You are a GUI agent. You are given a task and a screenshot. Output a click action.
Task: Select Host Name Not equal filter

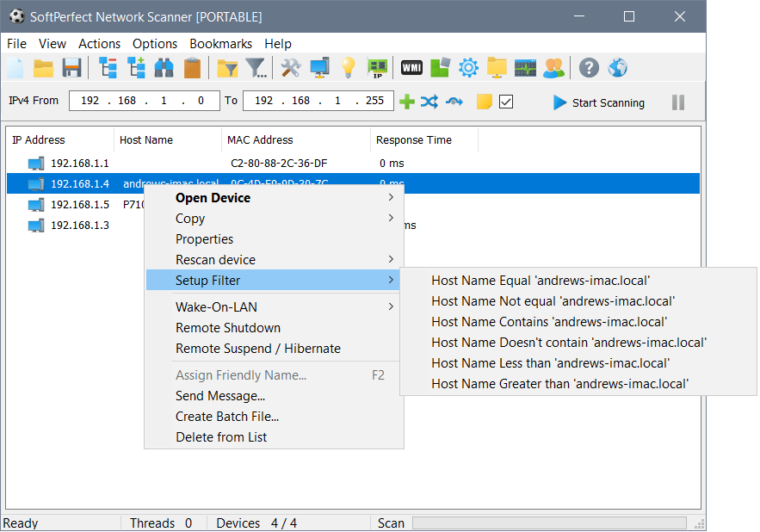click(578, 301)
